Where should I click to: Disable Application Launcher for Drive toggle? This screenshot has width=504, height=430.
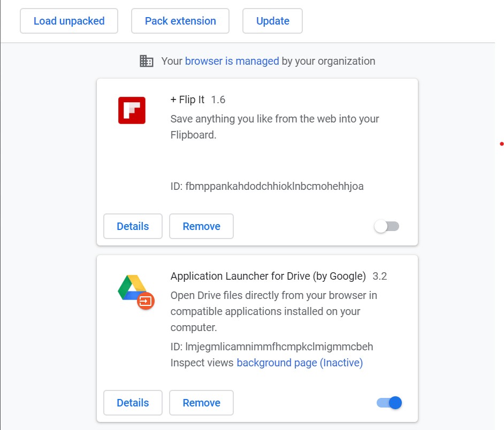(x=390, y=403)
